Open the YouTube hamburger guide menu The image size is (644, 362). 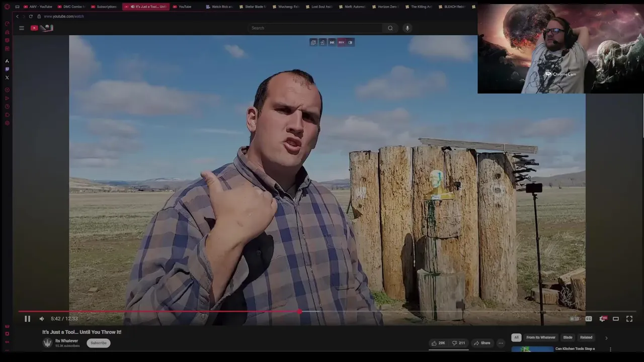tap(22, 28)
